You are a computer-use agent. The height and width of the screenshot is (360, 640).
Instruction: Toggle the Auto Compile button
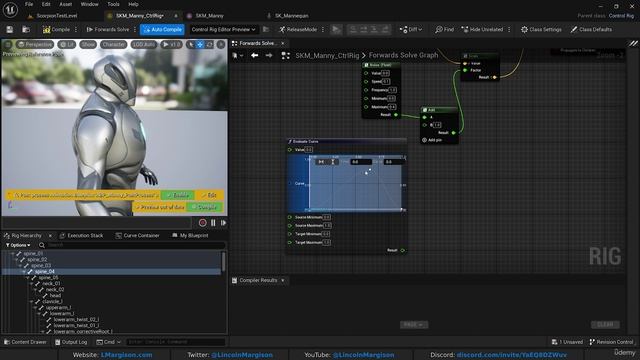tap(162, 29)
